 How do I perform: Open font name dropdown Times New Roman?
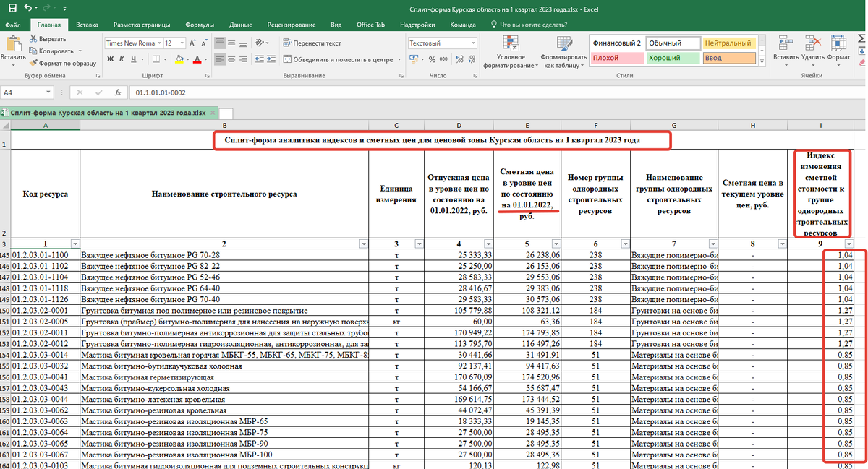[158, 43]
